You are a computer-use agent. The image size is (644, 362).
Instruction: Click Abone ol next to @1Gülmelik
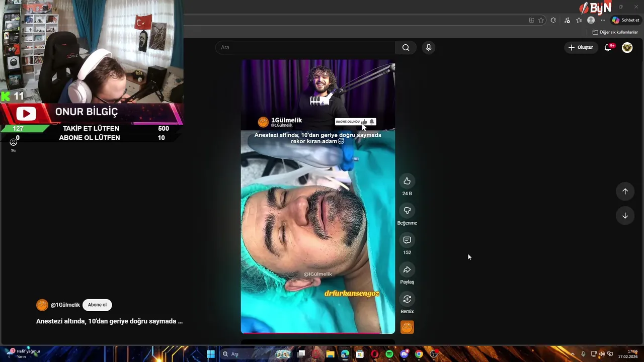point(97,305)
